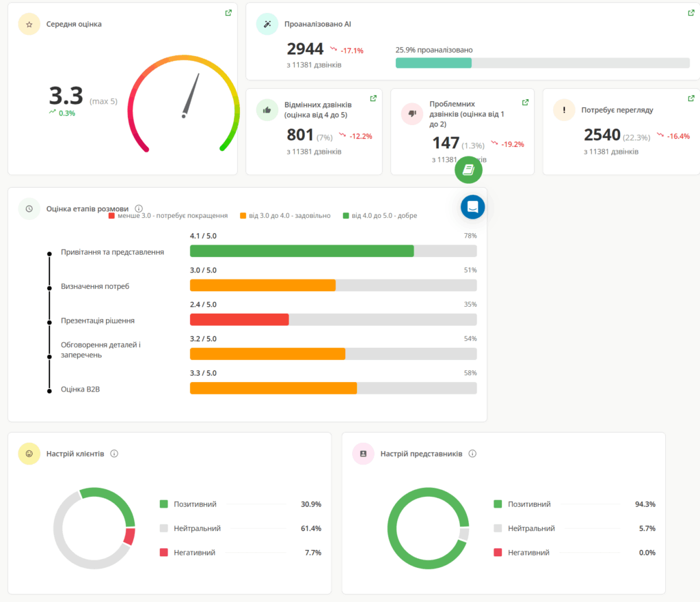Click the 801 excellent calls number
Screen dimensions: 700x602
click(300, 135)
